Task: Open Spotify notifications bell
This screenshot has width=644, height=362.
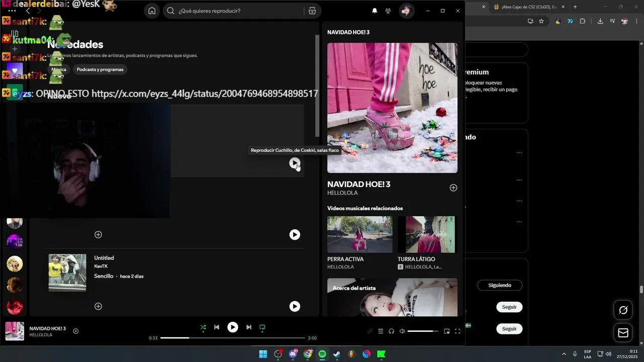Action: pyautogui.click(x=374, y=11)
